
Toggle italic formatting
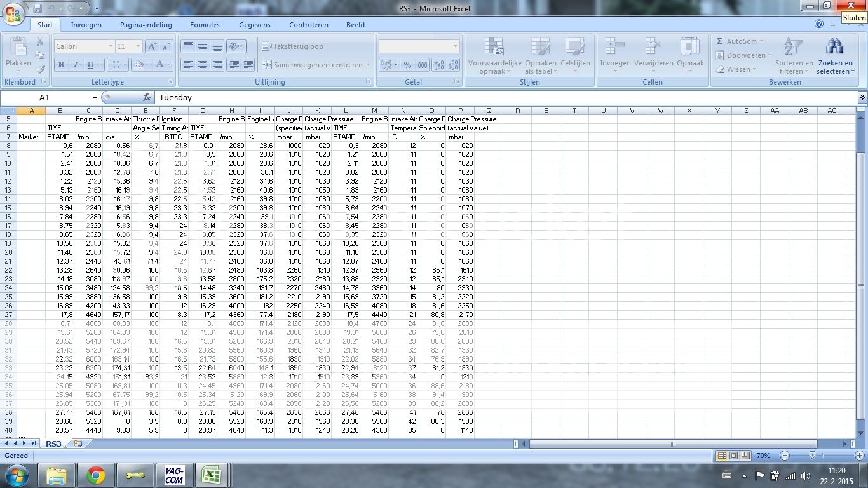click(x=76, y=65)
